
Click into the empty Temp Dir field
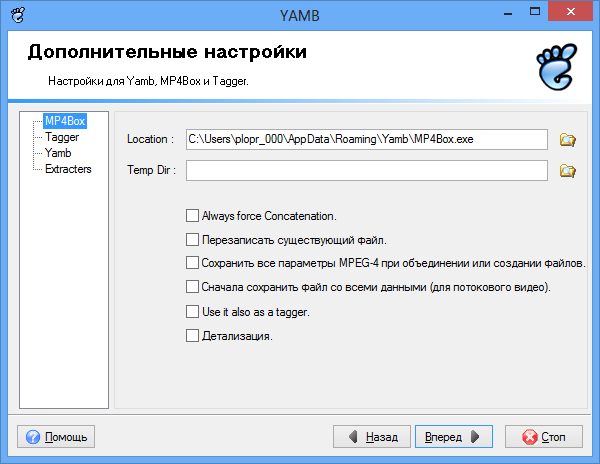367,170
